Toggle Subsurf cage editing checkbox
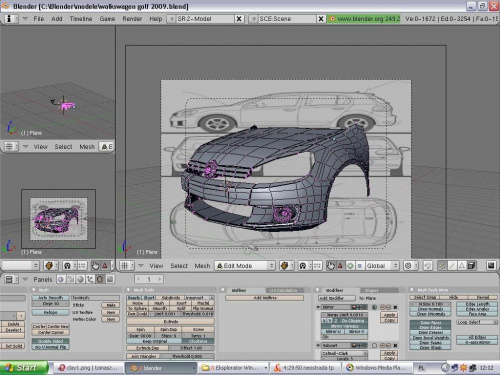The height and width of the screenshot is (375, 500). tap(374, 346)
